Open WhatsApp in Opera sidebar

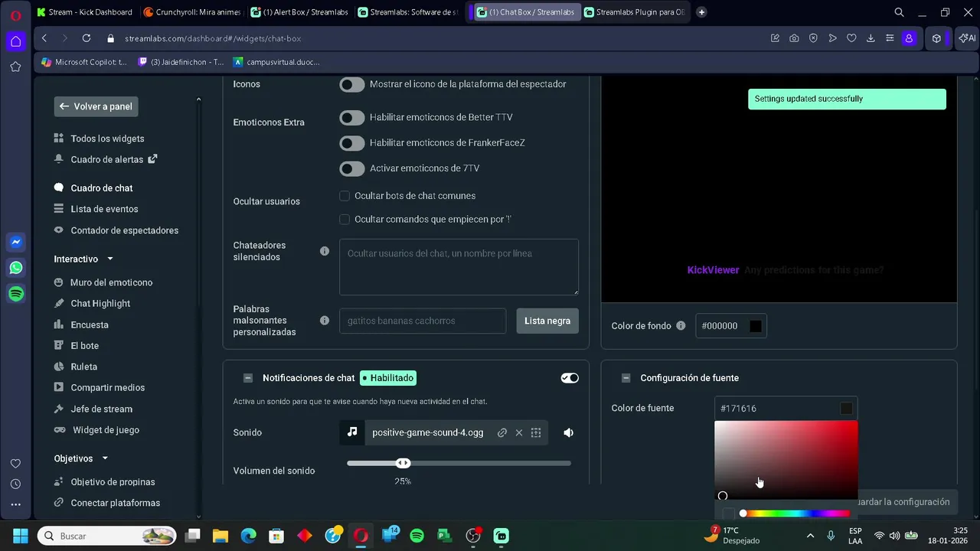pyautogui.click(x=16, y=268)
